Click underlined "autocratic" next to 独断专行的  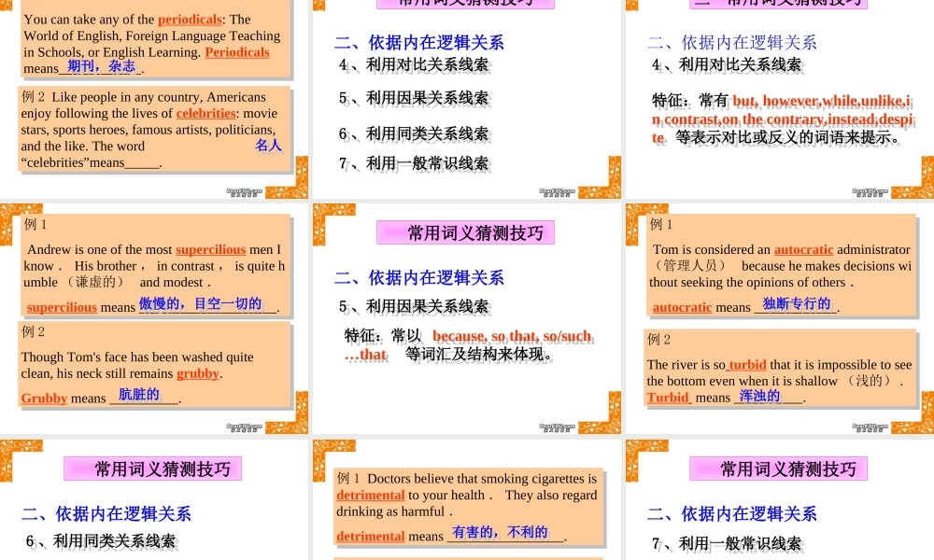click(682, 307)
